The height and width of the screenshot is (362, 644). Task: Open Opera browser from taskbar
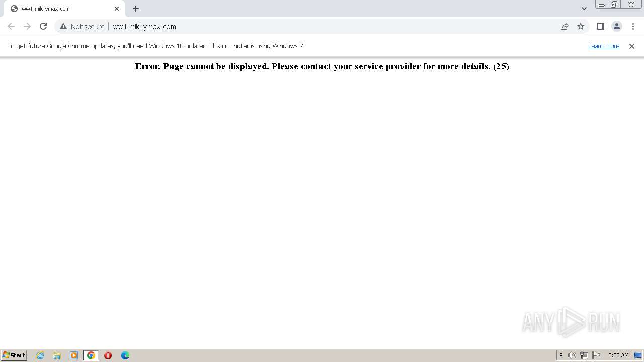tap(108, 355)
